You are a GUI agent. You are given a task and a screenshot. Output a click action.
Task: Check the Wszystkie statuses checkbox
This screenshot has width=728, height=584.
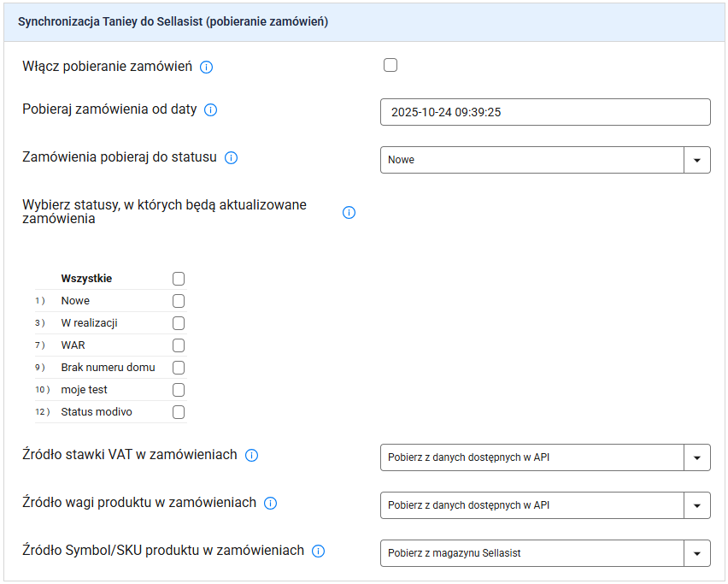[179, 279]
